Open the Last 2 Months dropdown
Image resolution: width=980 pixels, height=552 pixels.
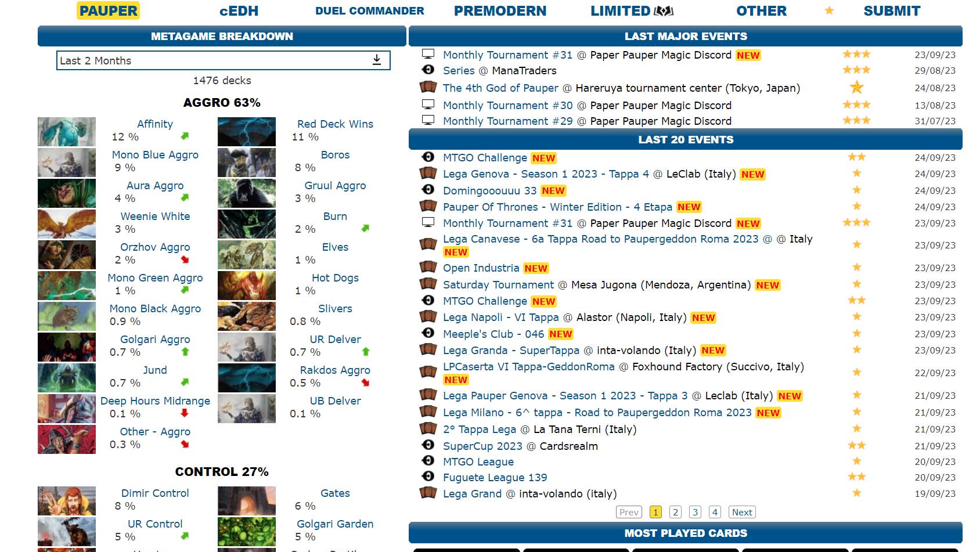223,60
